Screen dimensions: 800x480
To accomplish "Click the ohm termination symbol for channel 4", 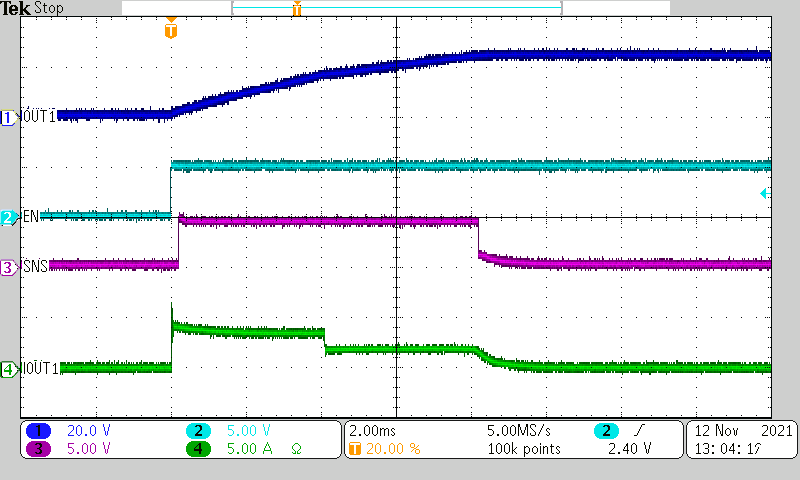I will pos(296,449).
